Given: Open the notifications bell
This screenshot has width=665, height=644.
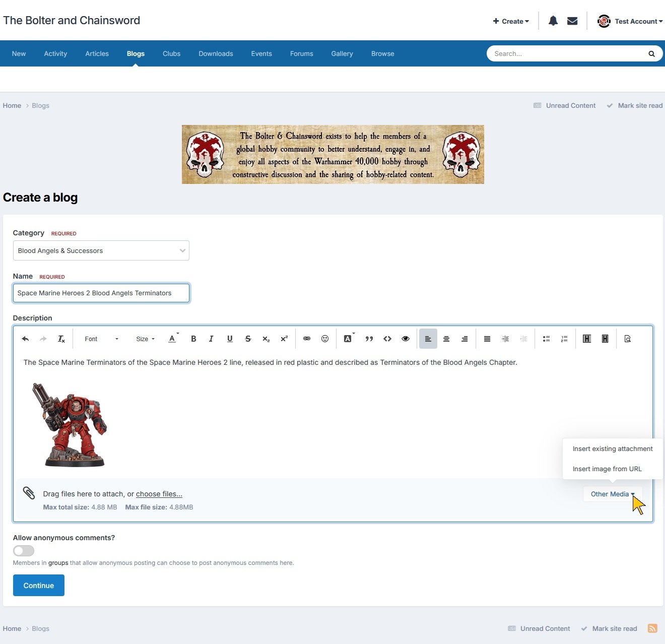Looking at the screenshot, I should (553, 21).
